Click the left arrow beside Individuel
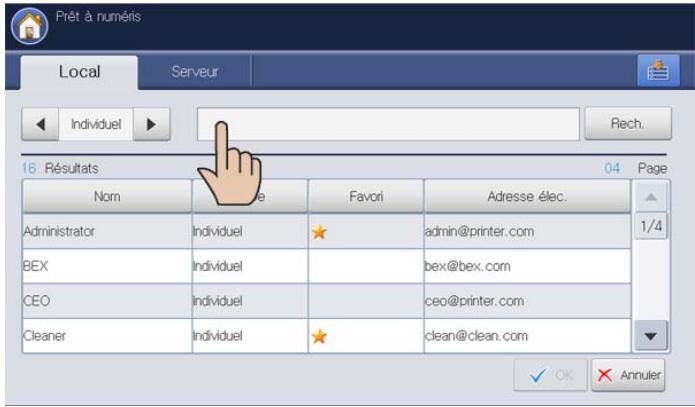Image resolution: width=695 pixels, height=407 pixels. (x=40, y=125)
